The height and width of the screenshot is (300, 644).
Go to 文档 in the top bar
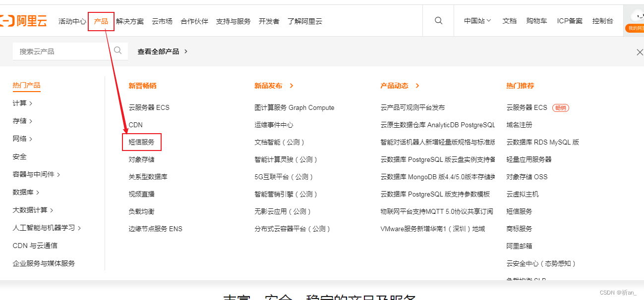[x=510, y=21]
